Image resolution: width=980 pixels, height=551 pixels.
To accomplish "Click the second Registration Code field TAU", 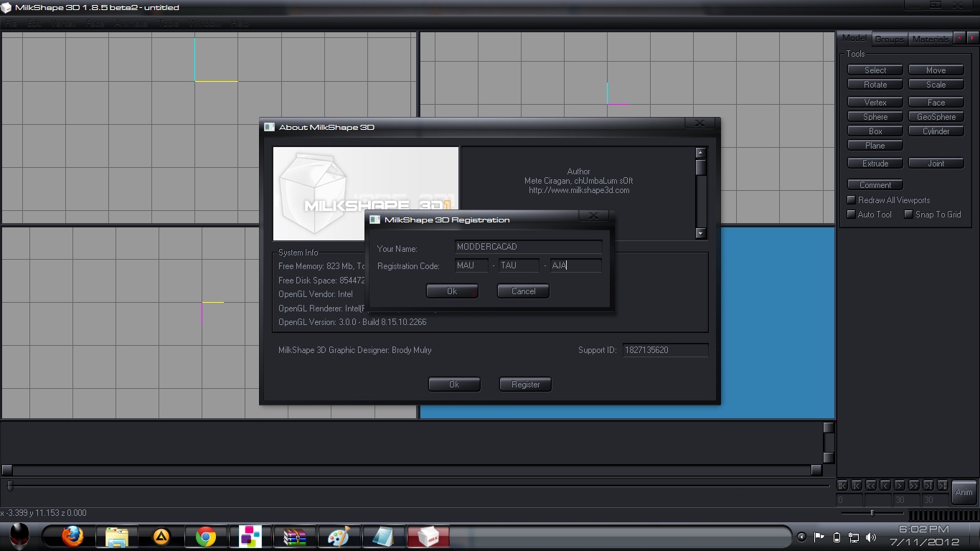I will (519, 265).
